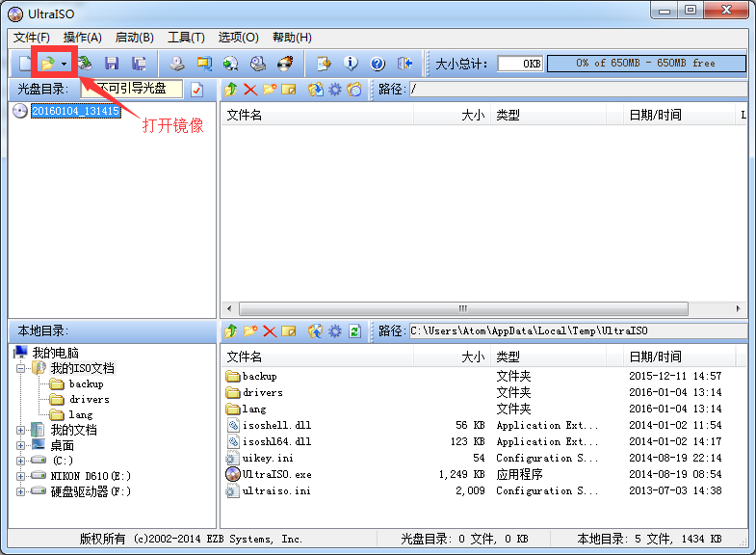Screen dimensions: 756x555
Task: Select the 20160104_131415 disc root node
Action: tap(76, 111)
